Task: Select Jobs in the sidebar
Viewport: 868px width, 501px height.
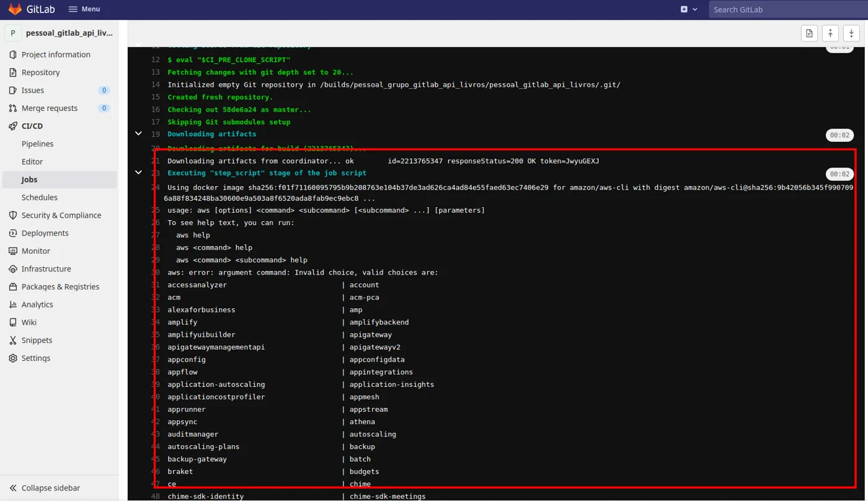Action: (x=60, y=180)
